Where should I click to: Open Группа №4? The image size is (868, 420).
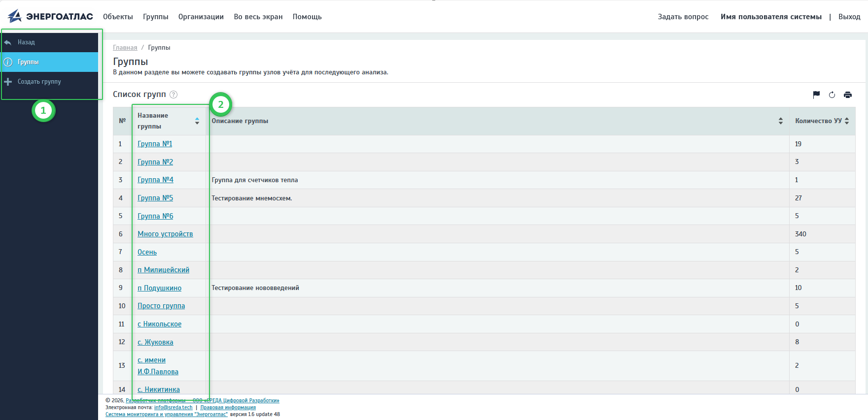click(155, 180)
